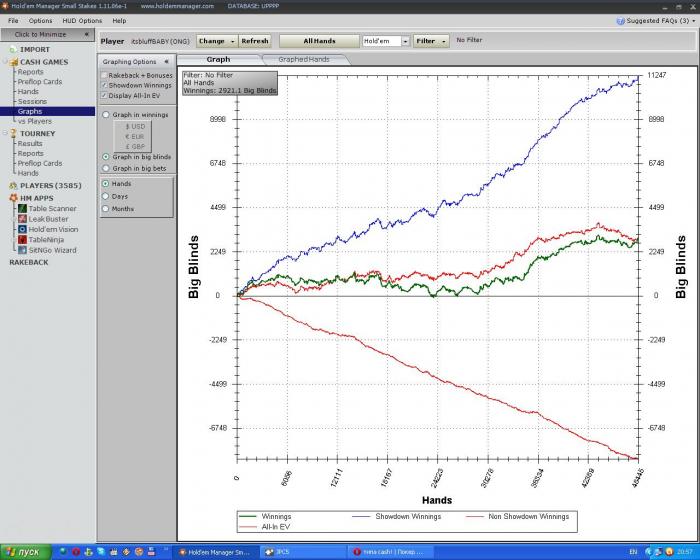Open Cash Games Preflop Cards
This screenshot has width=700, height=560.
(40, 82)
